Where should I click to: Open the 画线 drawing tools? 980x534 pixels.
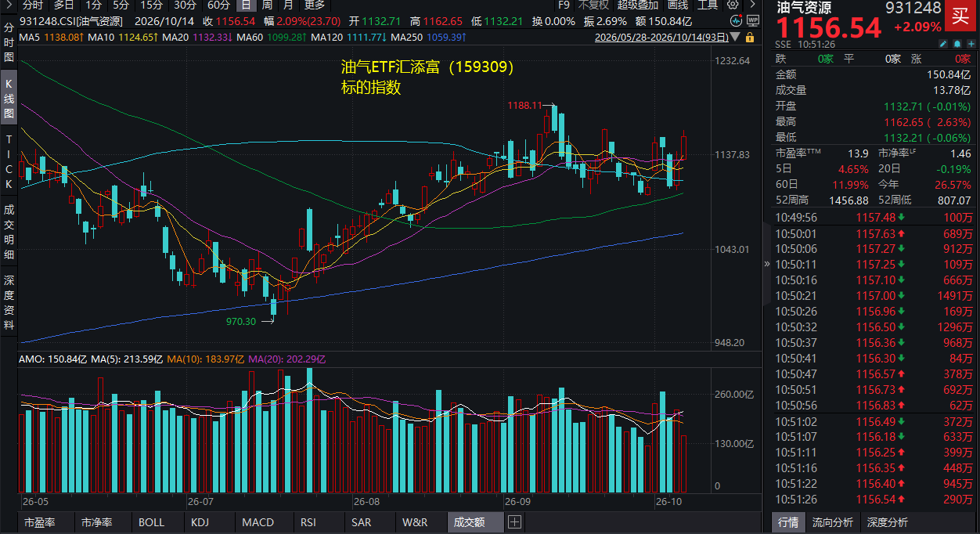pyautogui.click(x=678, y=5)
